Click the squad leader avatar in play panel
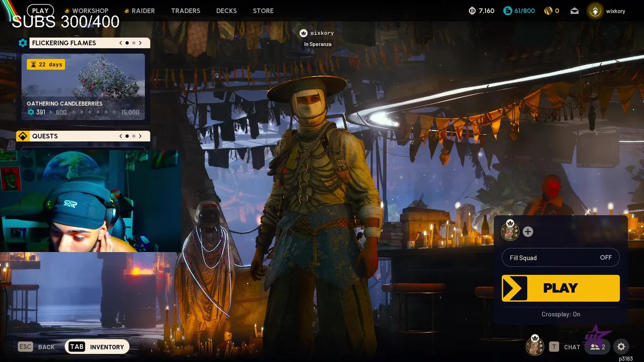 click(510, 230)
